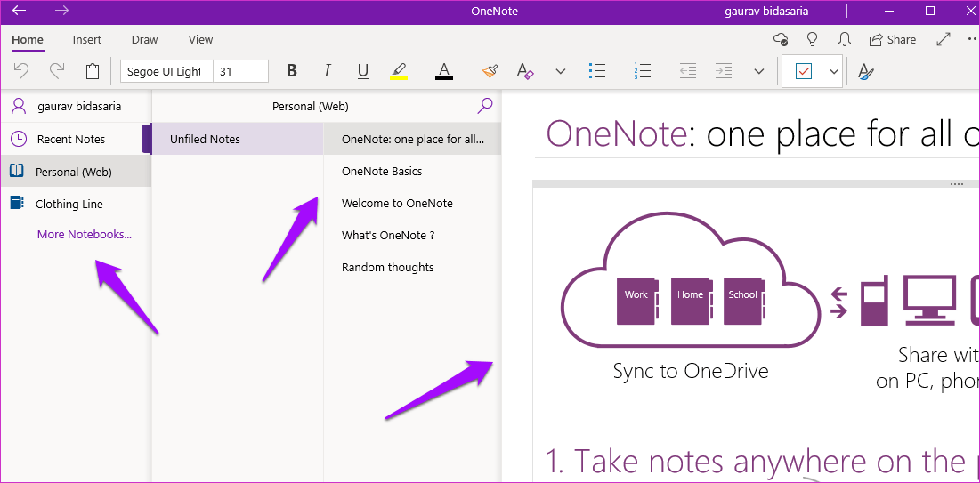The image size is (980, 483).
Task: Maximize the OneNote window
Action: (930, 11)
